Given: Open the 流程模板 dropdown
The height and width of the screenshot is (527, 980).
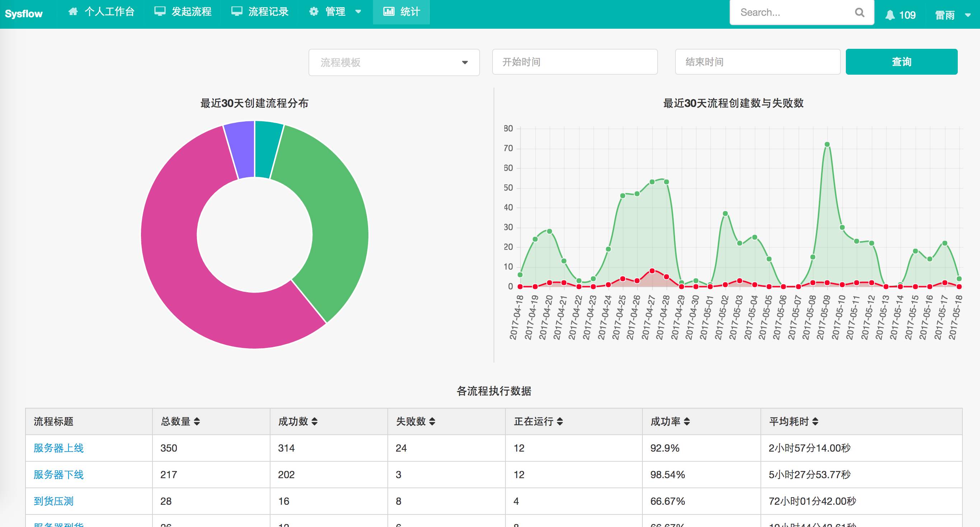Looking at the screenshot, I should (394, 62).
